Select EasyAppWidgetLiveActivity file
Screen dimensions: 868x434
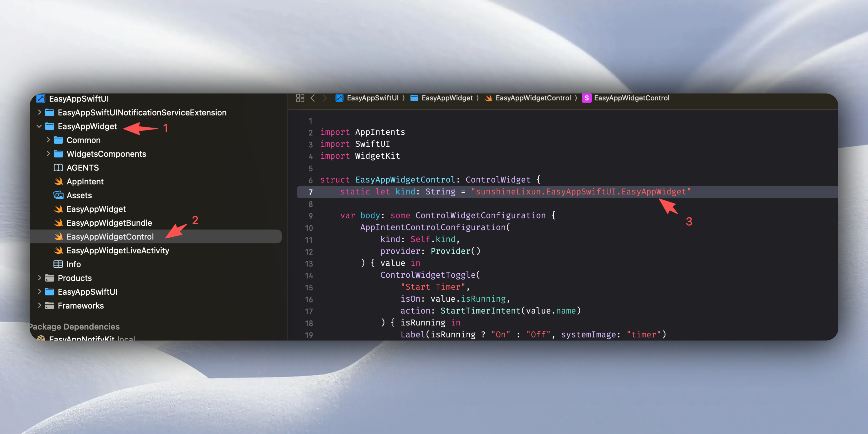[x=117, y=250]
